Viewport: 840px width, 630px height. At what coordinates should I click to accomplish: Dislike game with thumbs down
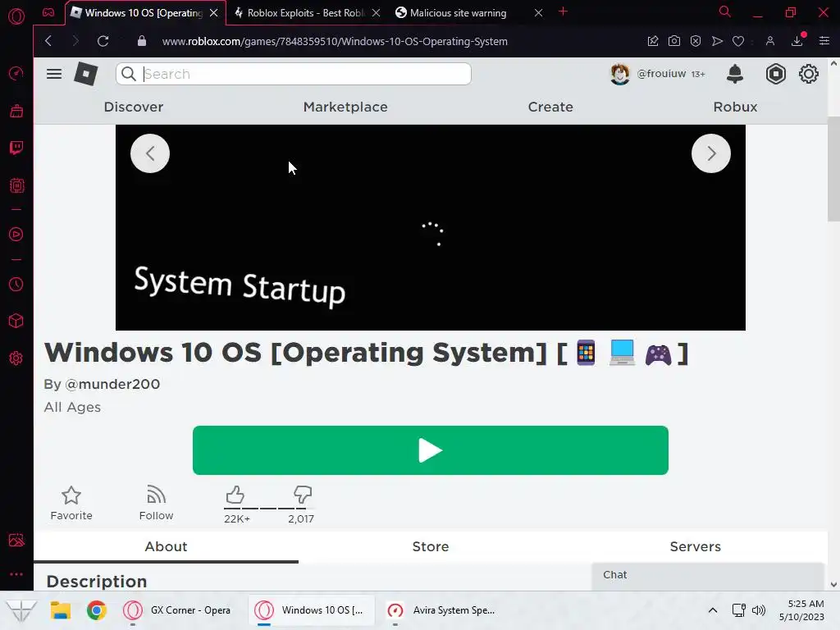pyautogui.click(x=302, y=495)
